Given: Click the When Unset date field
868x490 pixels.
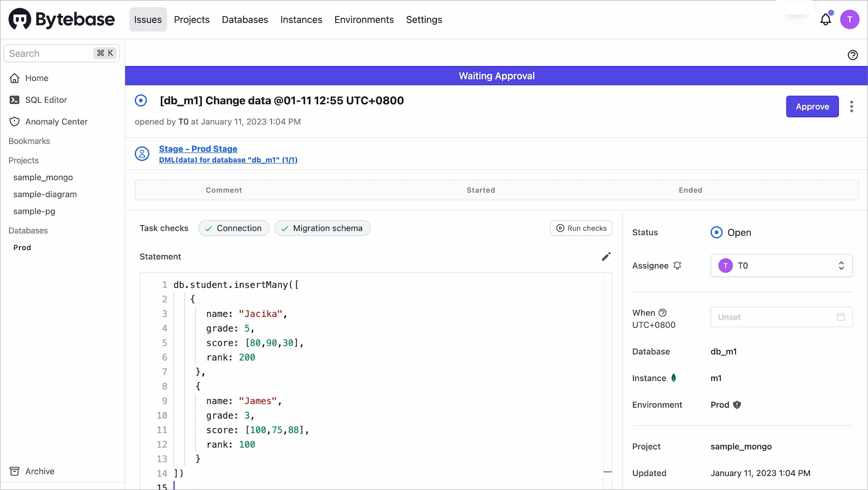Looking at the screenshot, I should [x=781, y=317].
